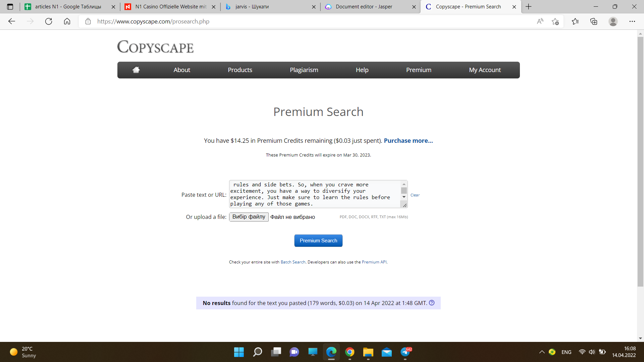Open taskbar Search icon
This screenshot has width=644, height=362.
257,352
